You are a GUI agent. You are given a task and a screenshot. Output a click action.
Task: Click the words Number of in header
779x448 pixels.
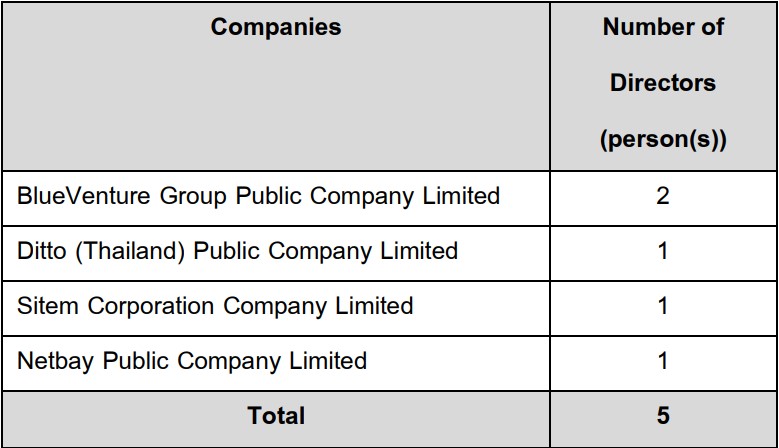(663, 27)
